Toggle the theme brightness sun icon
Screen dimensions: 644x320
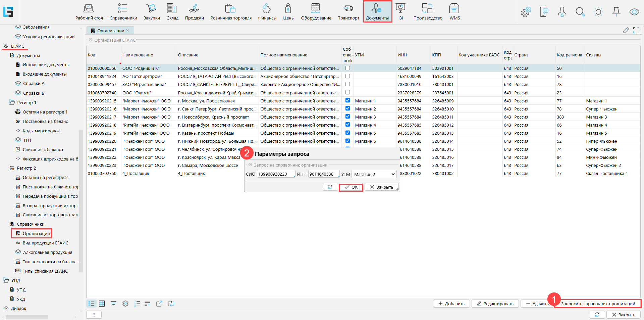[x=598, y=12]
